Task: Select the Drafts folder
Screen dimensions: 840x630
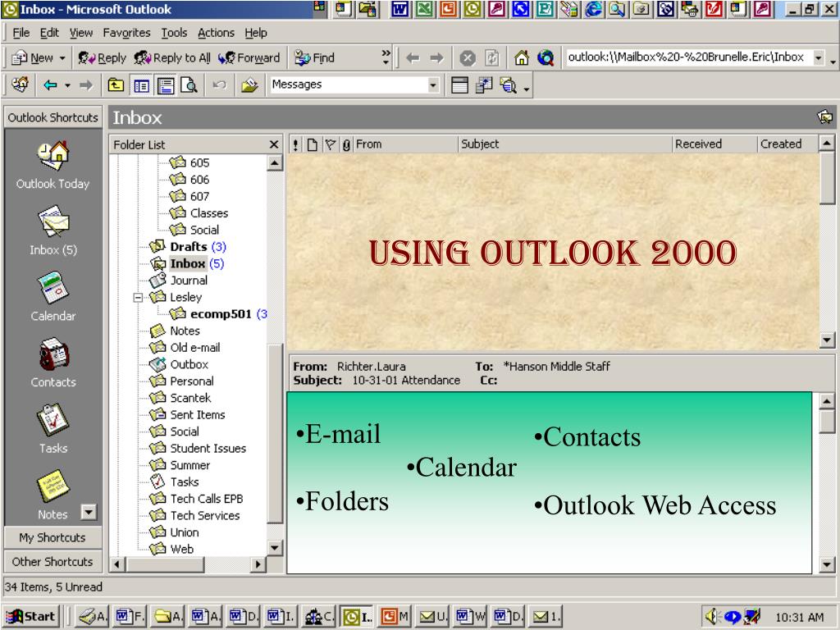Action: tap(189, 246)
